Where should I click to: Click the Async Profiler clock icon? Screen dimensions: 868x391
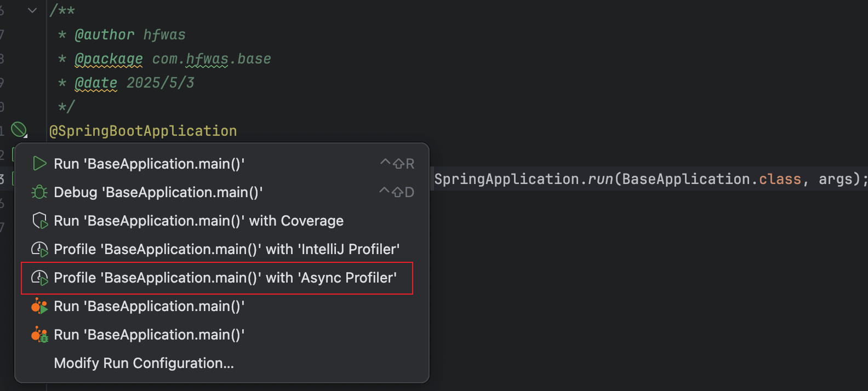pyautogui.click(x=39, y=278)
